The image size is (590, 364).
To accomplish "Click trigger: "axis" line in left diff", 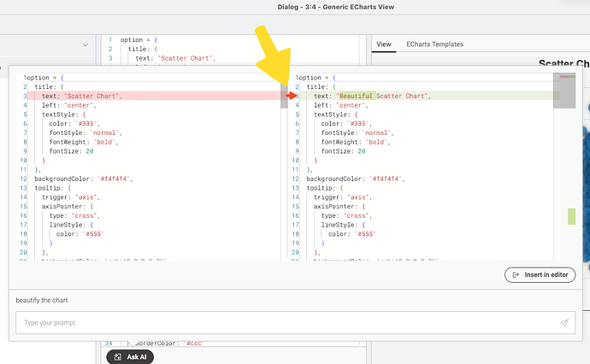I will click(71, 197).
